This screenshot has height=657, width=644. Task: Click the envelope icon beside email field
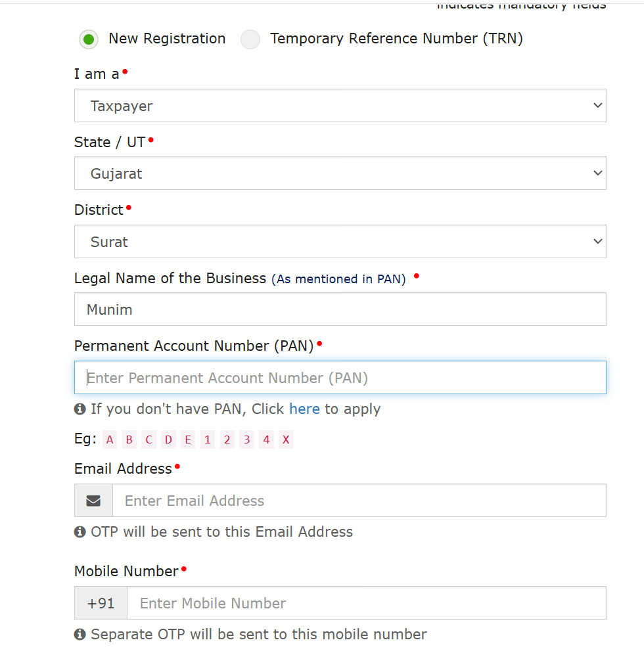[93, 501]
